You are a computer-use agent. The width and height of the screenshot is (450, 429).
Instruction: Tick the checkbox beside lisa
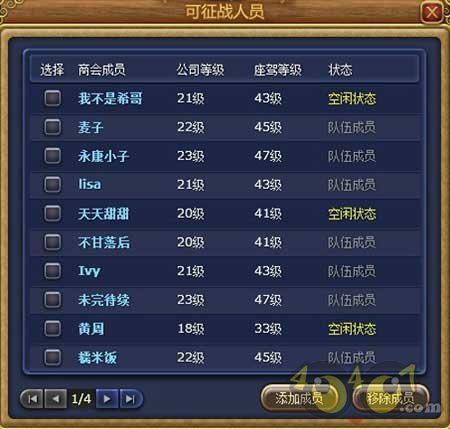53,184
